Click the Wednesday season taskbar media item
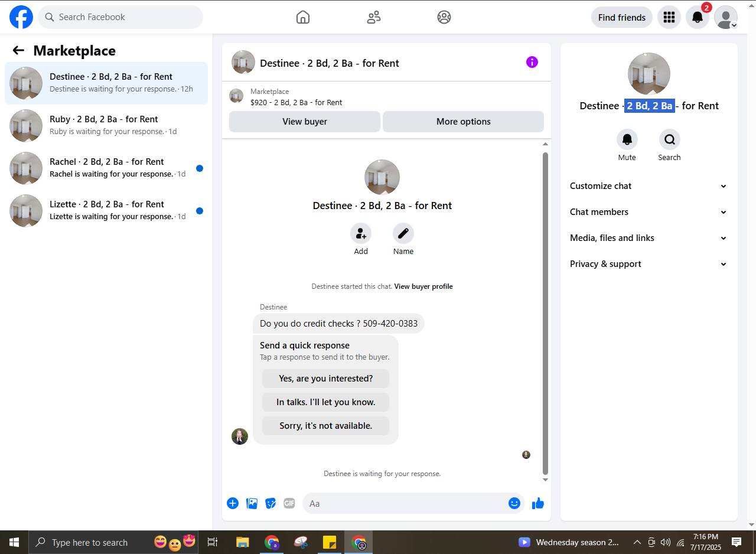Image resolution: width=756 pixels, height=554 pixels. click(x=569, y=542)
